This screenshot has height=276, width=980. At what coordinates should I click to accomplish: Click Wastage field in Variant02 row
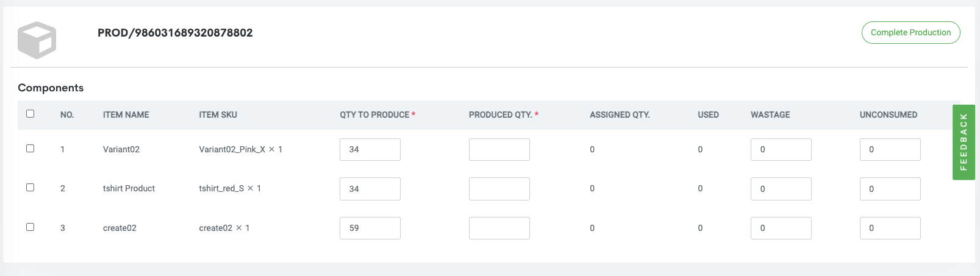point(781,149)
